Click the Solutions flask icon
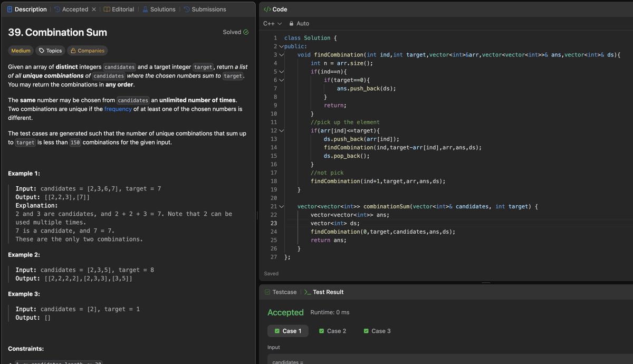The image size is (633, 364). [x=145, y=9]
